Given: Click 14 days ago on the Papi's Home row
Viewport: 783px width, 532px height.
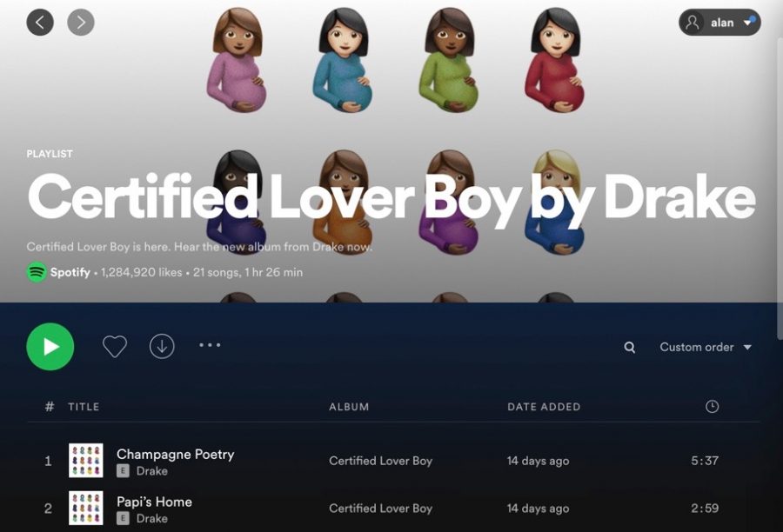Looking at the screenshot, I should tap(538, 508).
